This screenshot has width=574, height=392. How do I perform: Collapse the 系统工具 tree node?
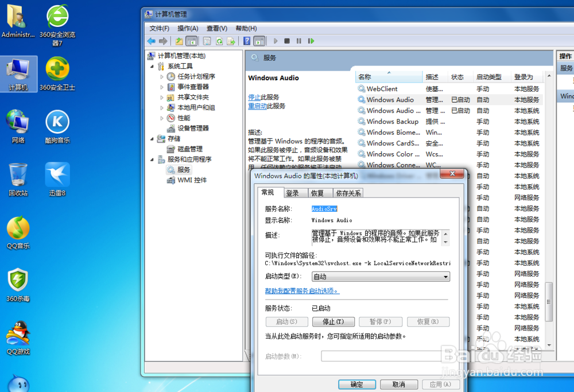[x=152, y=66]
